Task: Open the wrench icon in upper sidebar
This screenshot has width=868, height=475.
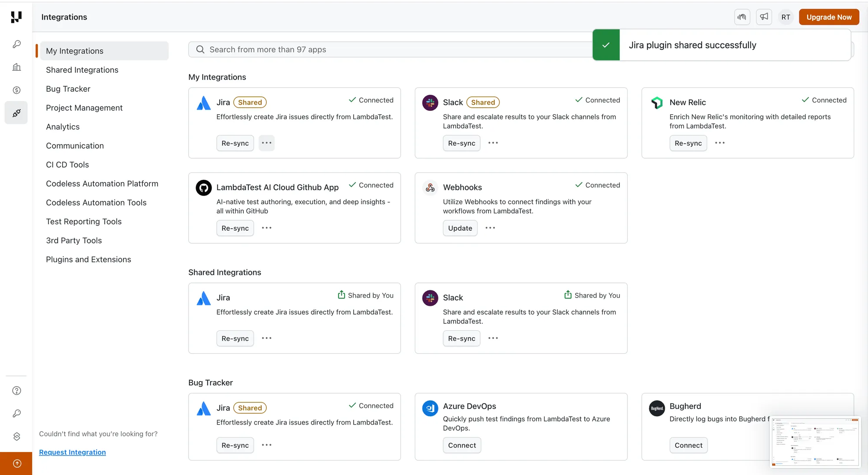Action: (x=17, y=44)
